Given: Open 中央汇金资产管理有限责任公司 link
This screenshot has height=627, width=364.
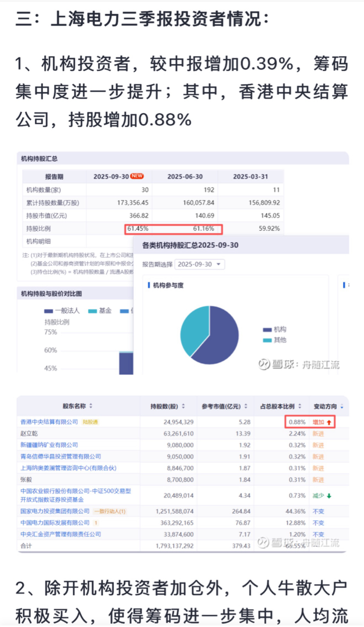Looking at the screenshot, I should [61, 534].
